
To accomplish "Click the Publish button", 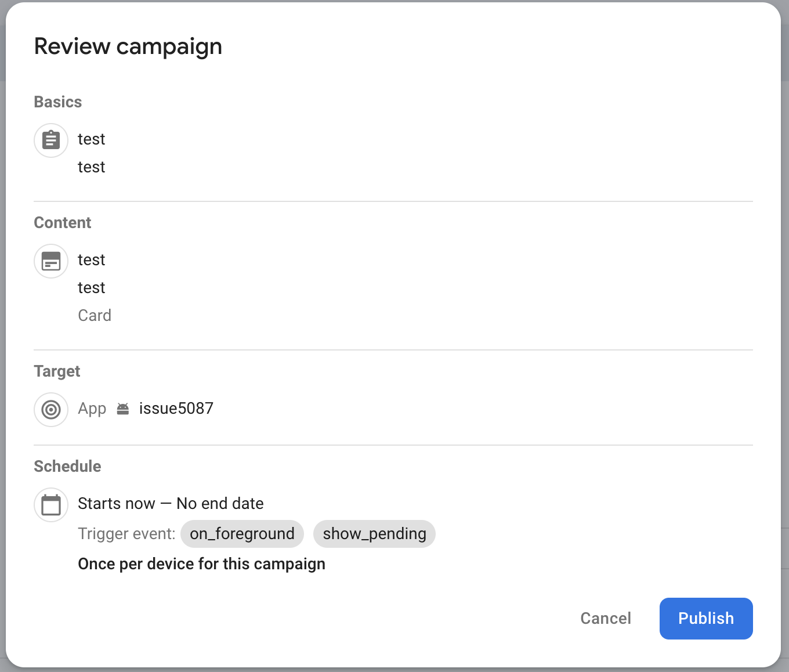I will tap(706, 618).
